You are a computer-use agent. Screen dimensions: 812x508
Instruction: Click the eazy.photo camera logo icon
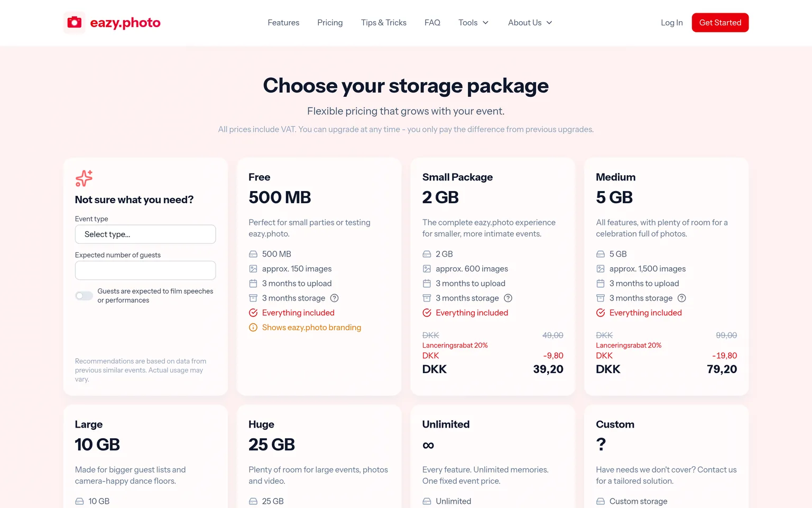(75, 22)
